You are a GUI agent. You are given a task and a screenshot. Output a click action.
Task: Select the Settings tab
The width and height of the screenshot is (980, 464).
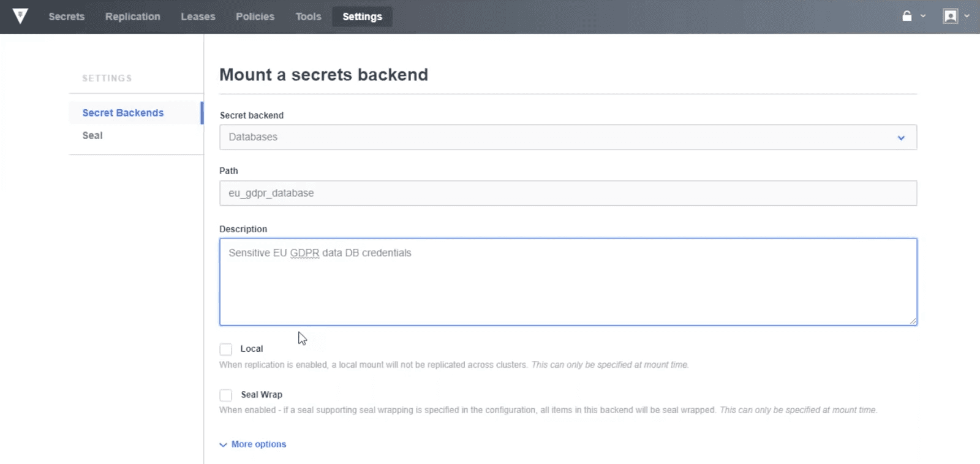362,17
